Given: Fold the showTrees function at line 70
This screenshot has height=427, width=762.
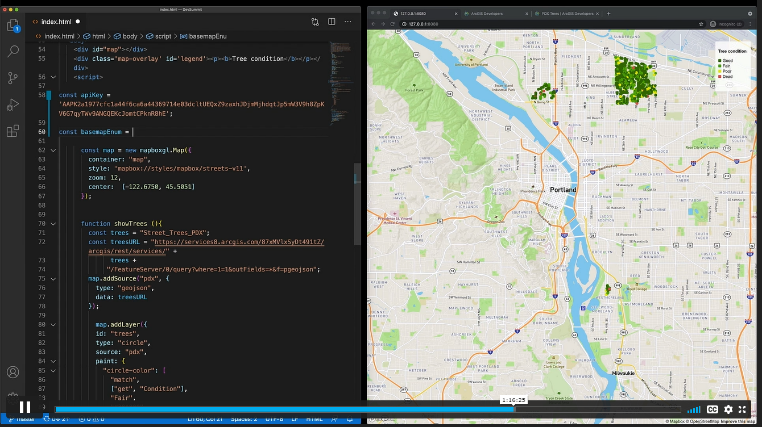Looking at the screenshot, I should (53, 223).
